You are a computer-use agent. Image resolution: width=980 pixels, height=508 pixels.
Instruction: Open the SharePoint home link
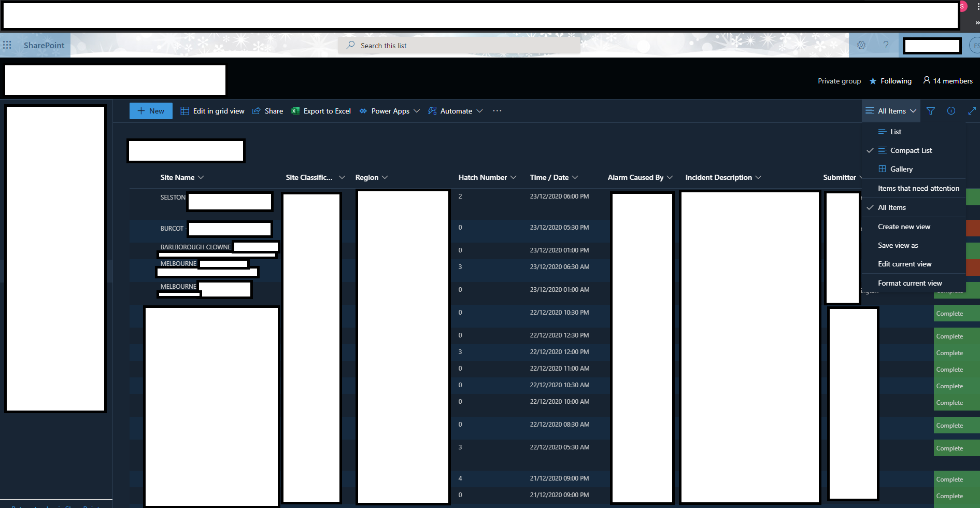click(44, 45)
